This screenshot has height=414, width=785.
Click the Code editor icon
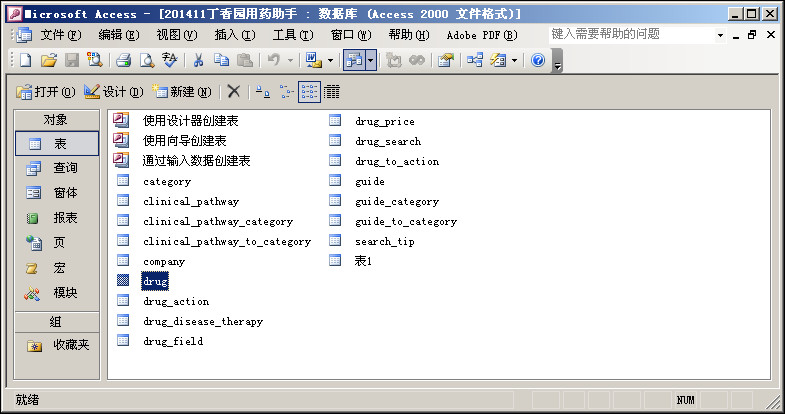394,61
